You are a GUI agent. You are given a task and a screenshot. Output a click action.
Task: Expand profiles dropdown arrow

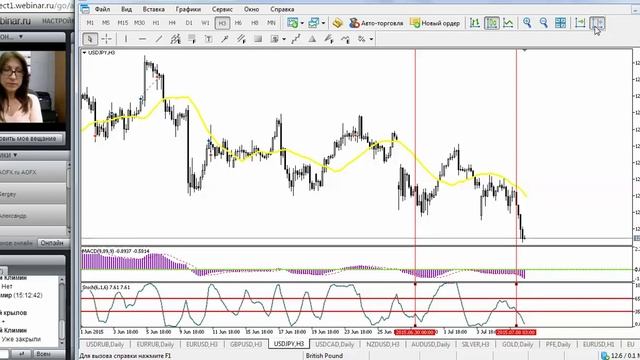coord(323,23)
